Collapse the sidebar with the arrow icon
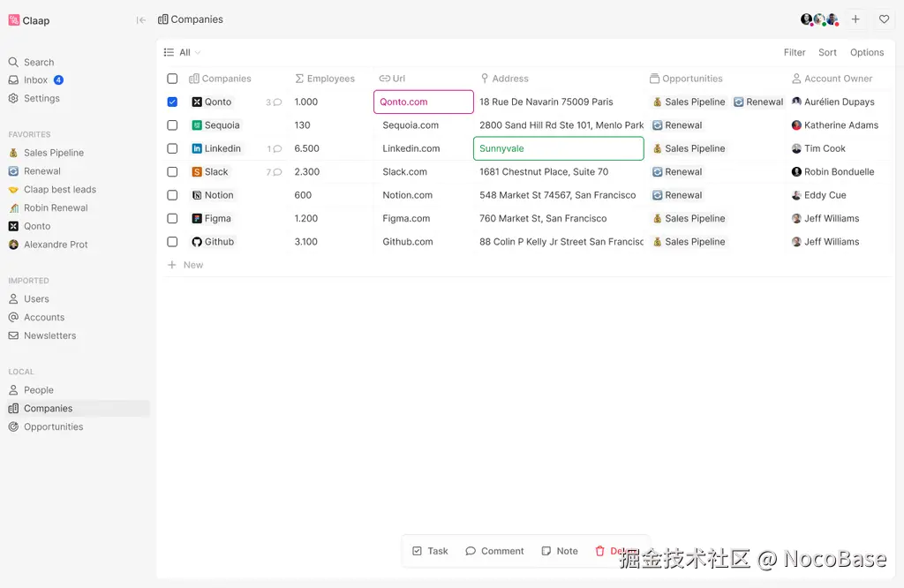Viewport: 904px width, 588px height. [140, 20]
